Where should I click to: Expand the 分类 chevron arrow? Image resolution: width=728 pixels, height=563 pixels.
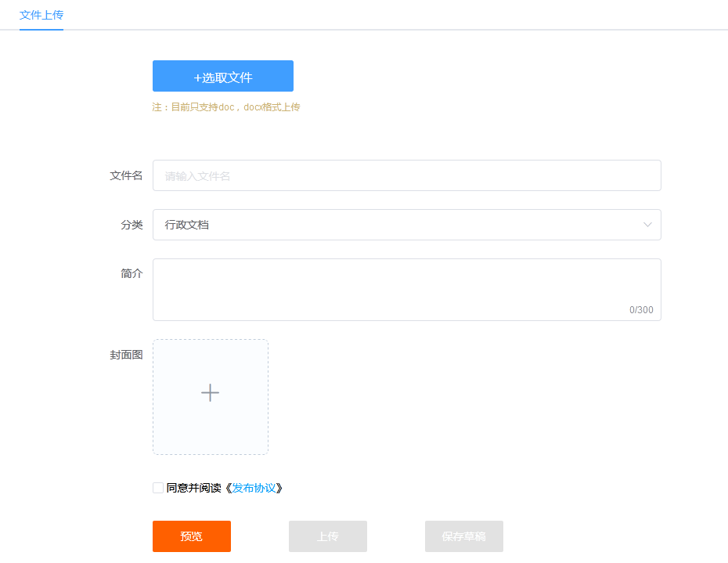(x=647, y=225)
